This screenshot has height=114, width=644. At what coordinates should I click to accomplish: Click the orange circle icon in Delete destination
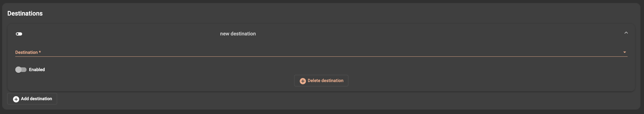point(303,81)
